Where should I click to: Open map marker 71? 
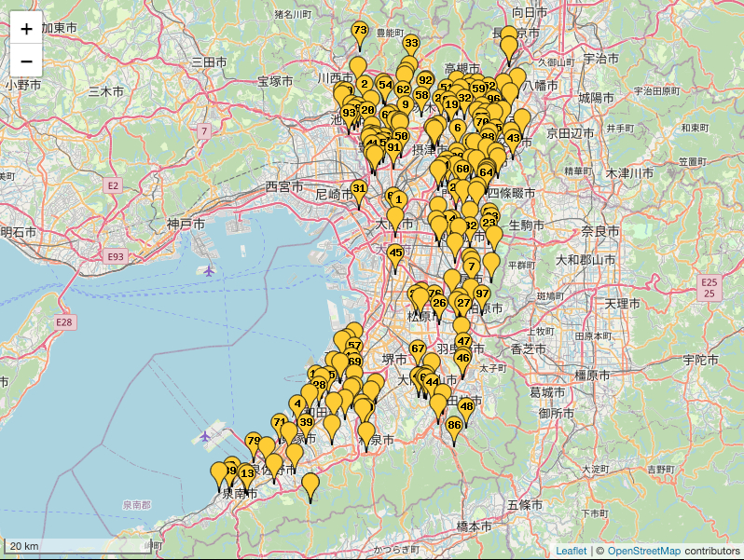pos(280,424)
